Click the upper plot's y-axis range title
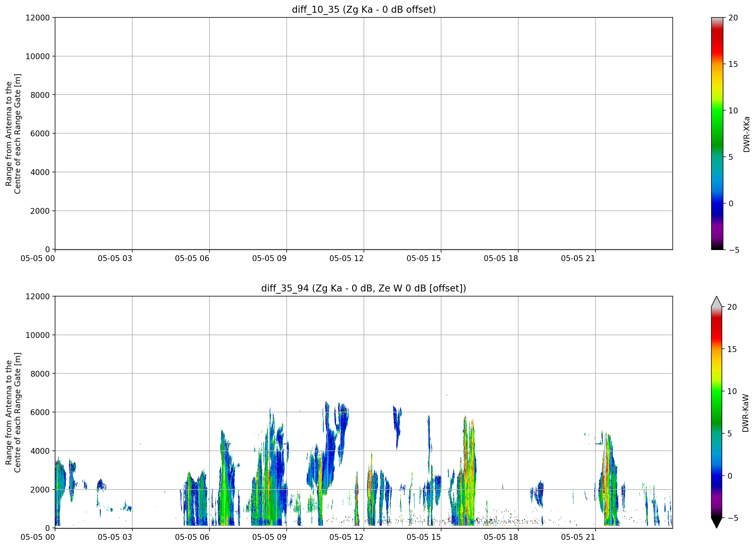756x547 pixels. [13, 134]
